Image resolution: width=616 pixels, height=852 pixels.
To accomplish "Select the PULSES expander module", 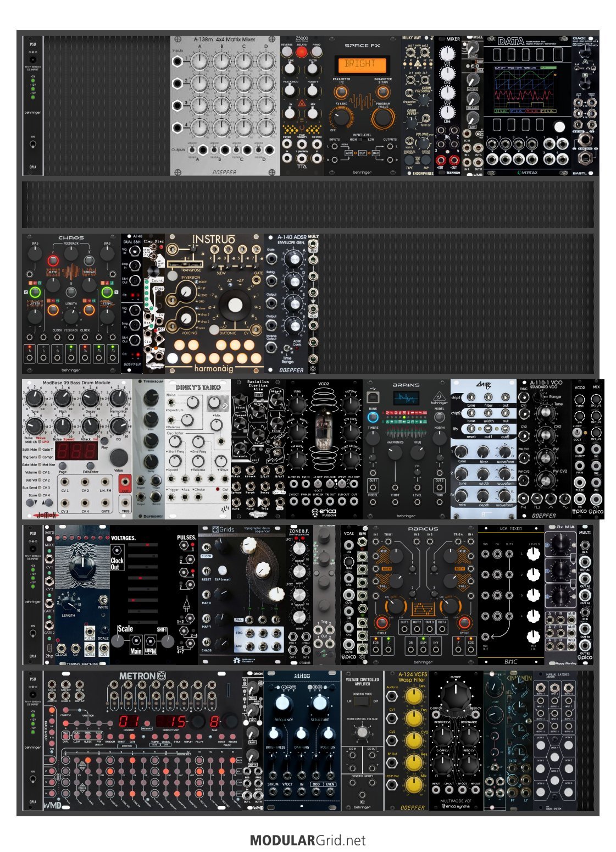I will click(187, 595).
